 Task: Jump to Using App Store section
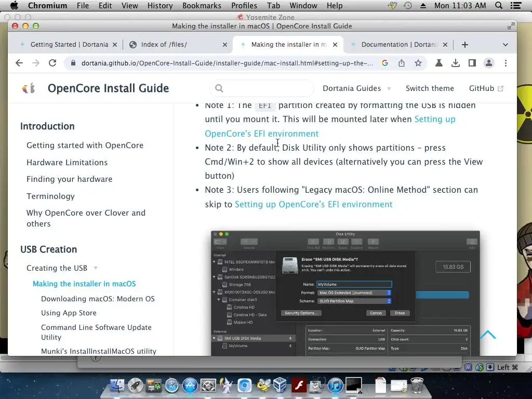coord(69,313)
